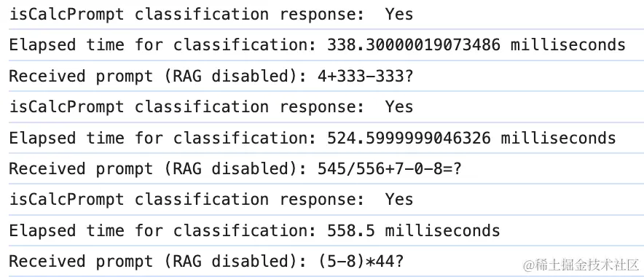
Task: Select the log line with prompt (5-8)*44?
Action: tap(322, 261)
